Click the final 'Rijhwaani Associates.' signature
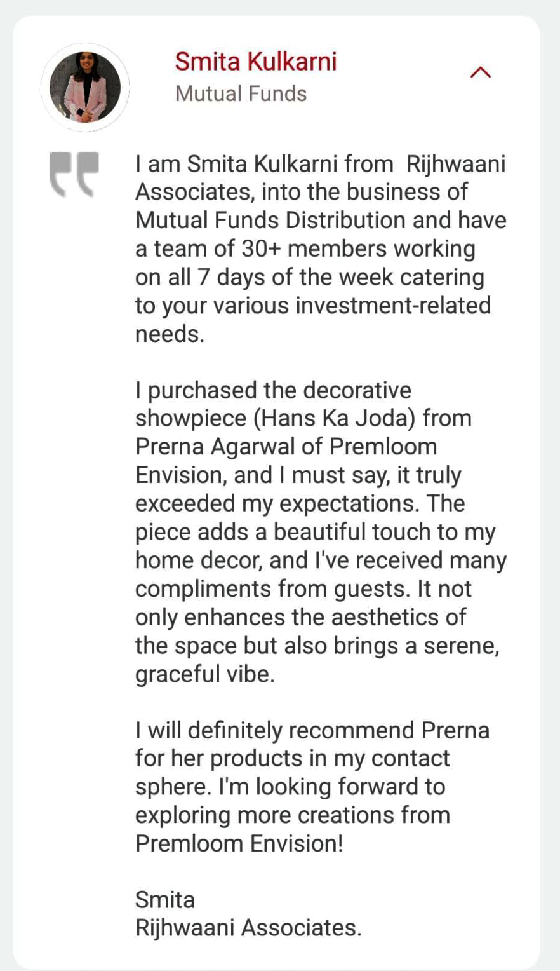 pos(248,928)
